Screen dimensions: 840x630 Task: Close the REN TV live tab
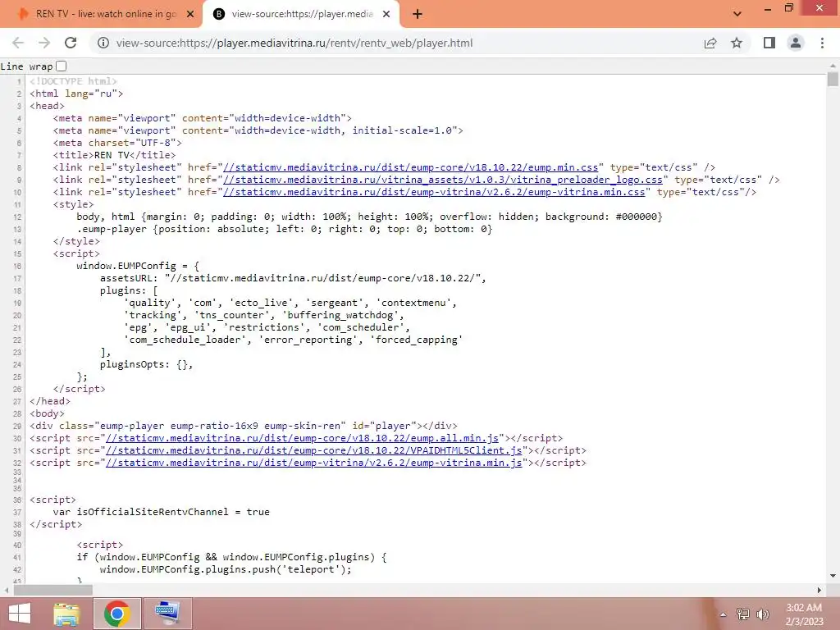point(190,15)
